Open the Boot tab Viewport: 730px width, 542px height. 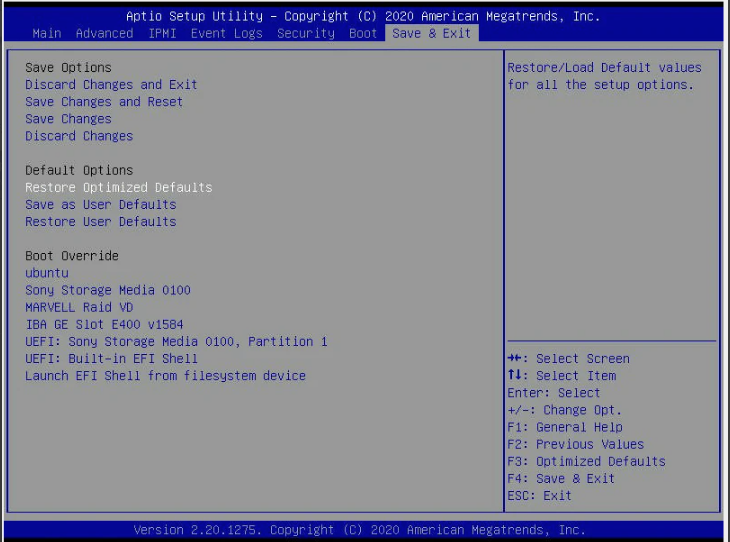363,34
